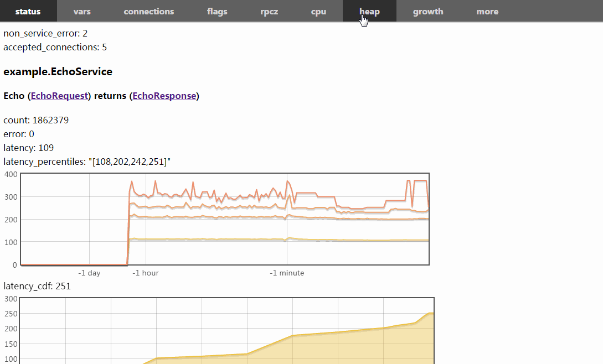Open the growth tab
Viewport: 603px width, 364px height.
(428, 11)
